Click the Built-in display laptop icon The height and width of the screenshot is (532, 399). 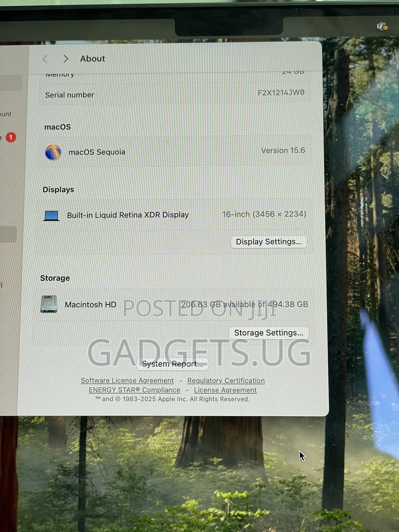(51, 216)
